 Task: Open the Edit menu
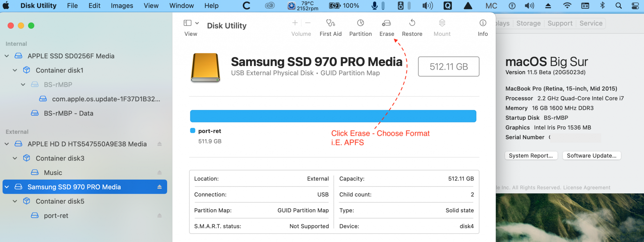94,5
